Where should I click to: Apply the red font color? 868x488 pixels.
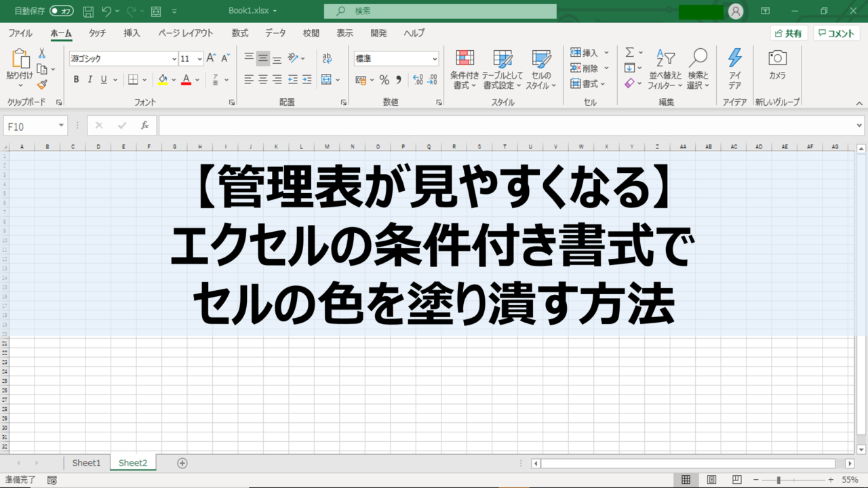186,80
